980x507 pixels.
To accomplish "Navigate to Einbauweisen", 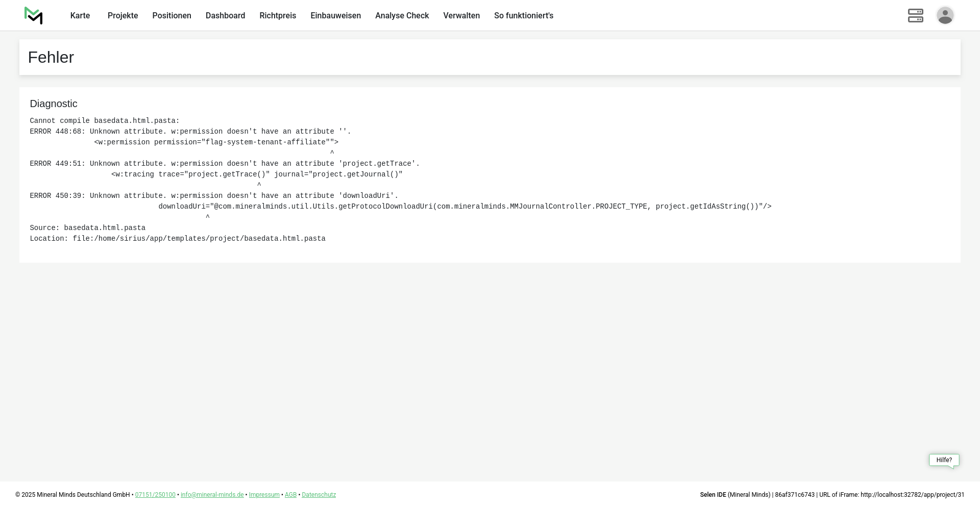I will pyautogui.click(x=335, y=16).
